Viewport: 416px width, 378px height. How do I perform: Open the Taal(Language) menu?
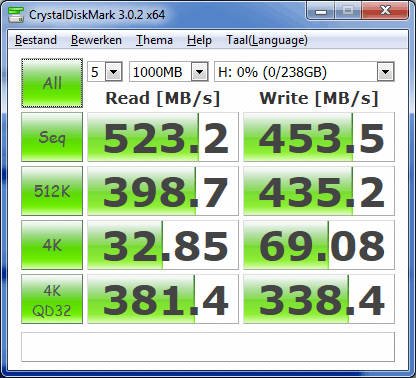[x=267, y=40]
